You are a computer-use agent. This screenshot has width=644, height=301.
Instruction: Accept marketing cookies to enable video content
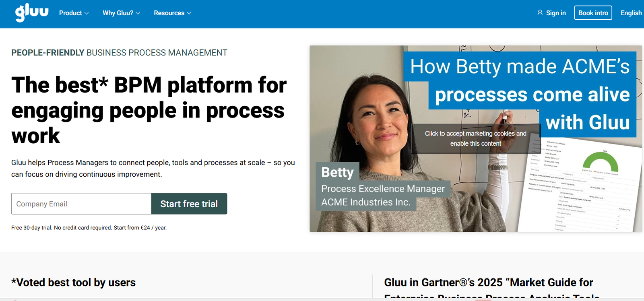[475, 138]
